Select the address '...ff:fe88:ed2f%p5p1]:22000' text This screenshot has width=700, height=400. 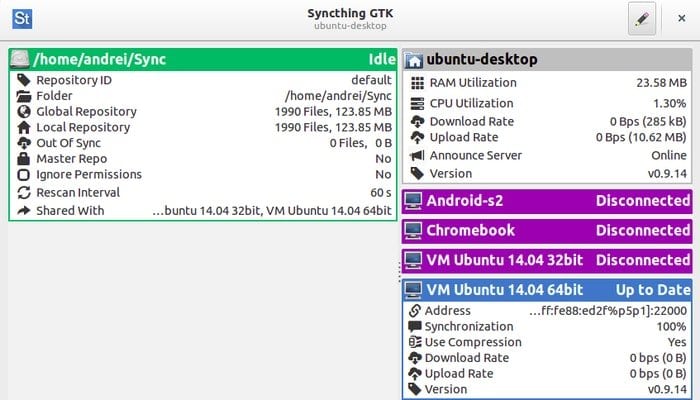coord(608,311)
